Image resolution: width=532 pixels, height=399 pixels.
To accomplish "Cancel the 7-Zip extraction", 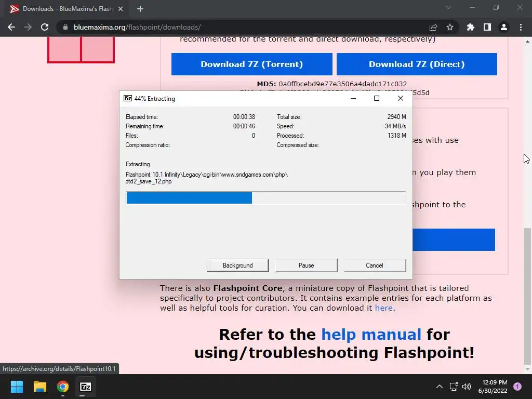I will (x=375, y=265).
